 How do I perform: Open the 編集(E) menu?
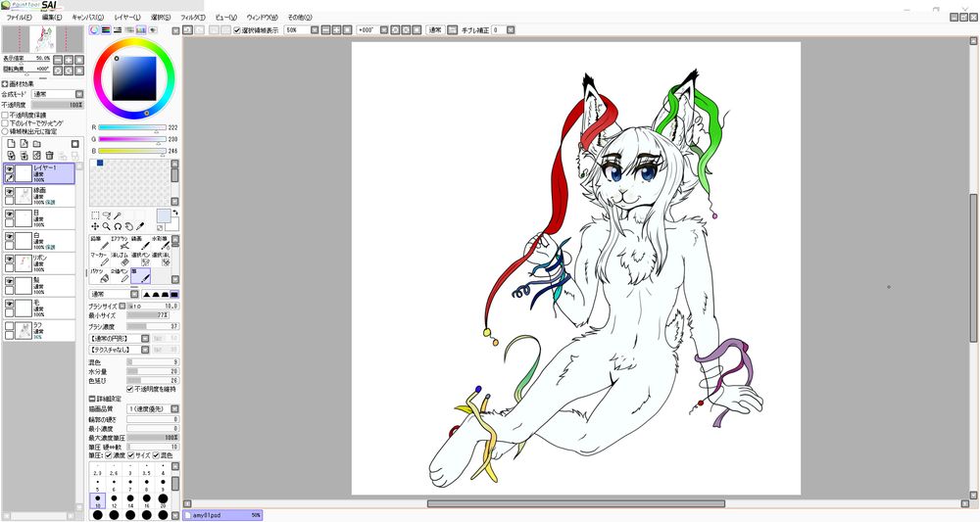tap(52, 18)
